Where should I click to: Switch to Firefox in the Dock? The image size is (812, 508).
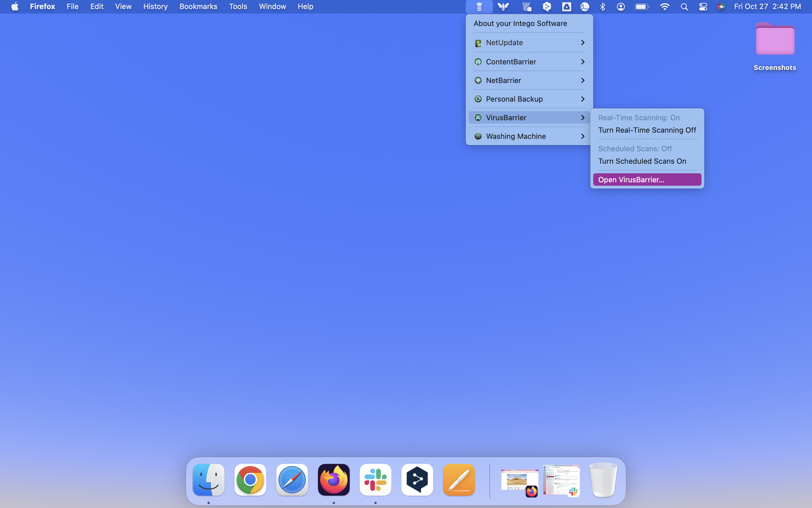pyautogui.click(x=334, y=480)
